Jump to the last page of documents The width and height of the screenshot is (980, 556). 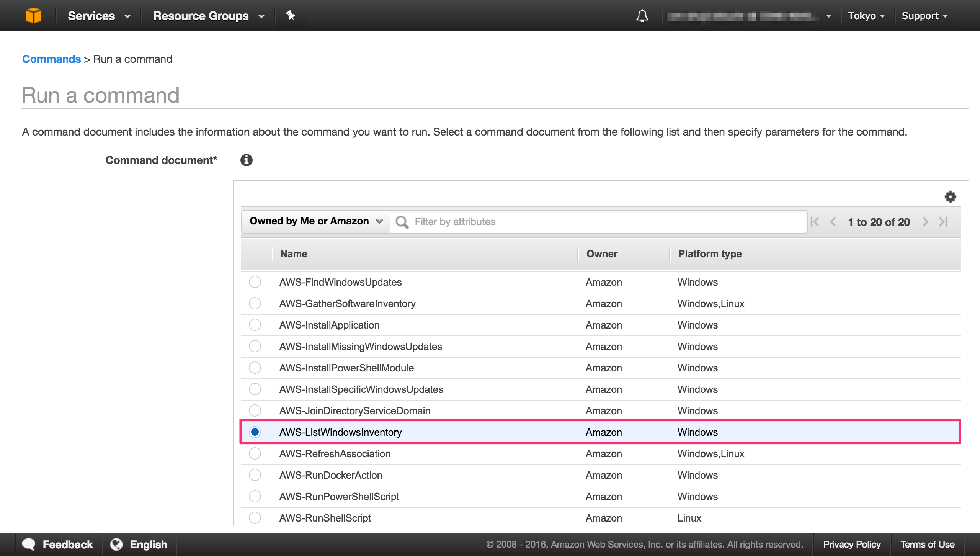[x=943, y=222]
